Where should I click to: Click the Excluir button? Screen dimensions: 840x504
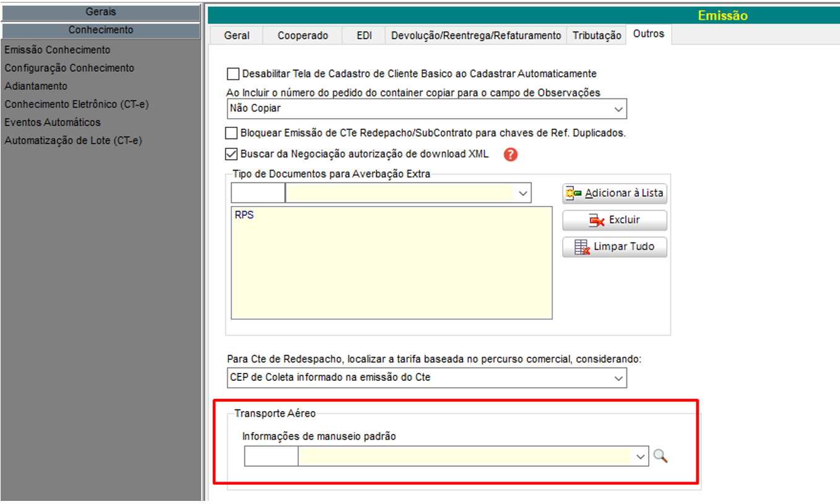tap(615, 220)
